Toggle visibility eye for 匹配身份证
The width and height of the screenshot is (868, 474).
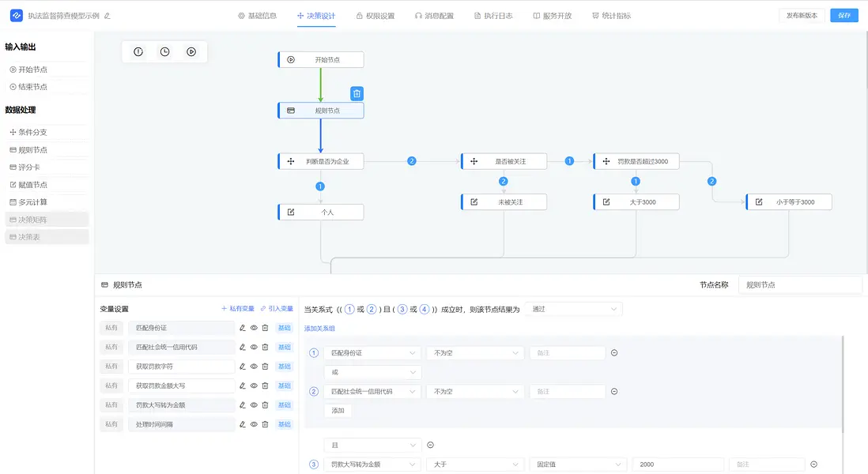click(254, 328)
